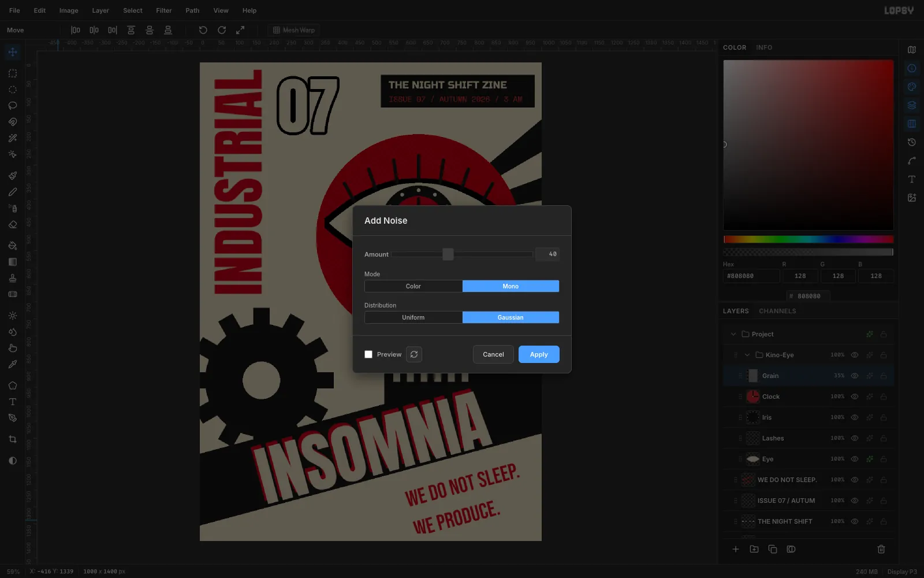Pick a shade in the color field

point(808,144)
